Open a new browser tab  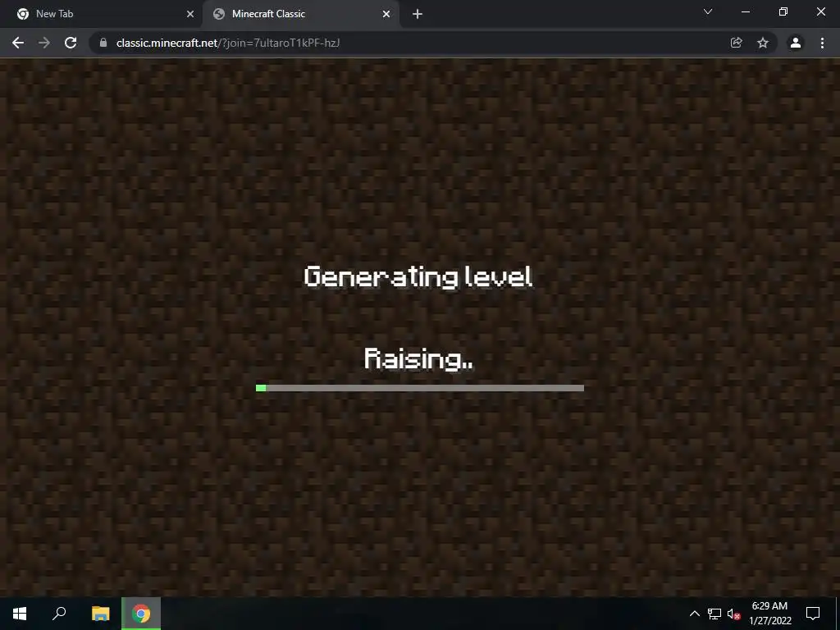point(418,14)
